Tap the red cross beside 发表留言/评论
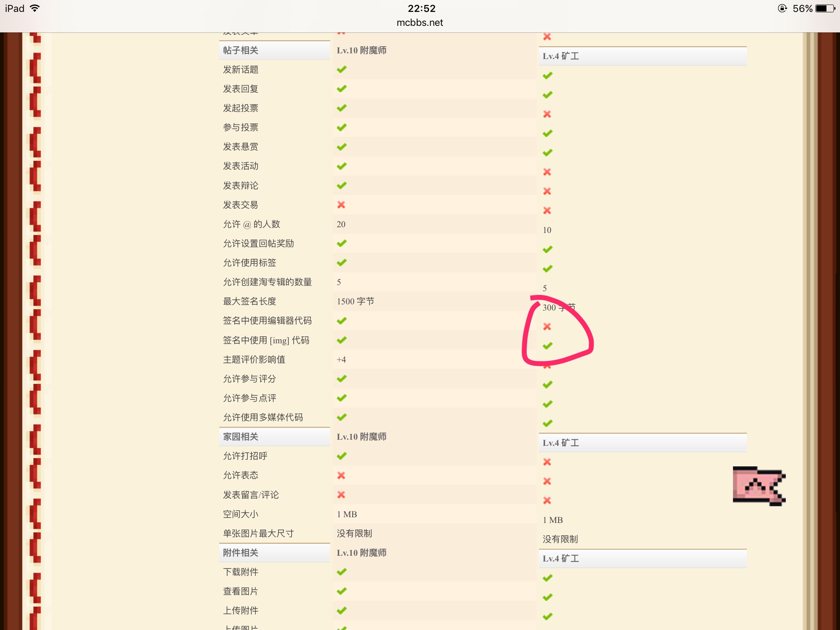The height and width of the screenshot is (630, 840). pyautogui.click(x=341, y=495)
